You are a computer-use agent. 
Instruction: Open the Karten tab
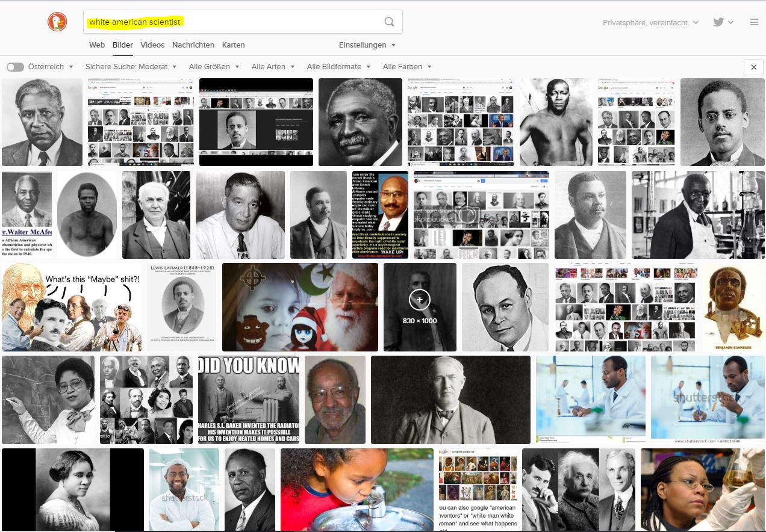click(x=233, y=45)
